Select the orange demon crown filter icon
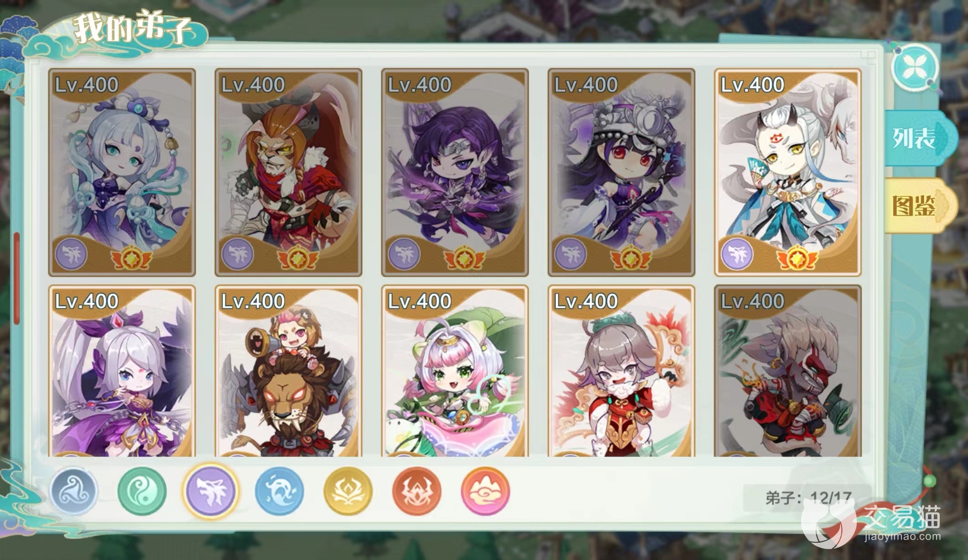 click(x=416, y=491)
